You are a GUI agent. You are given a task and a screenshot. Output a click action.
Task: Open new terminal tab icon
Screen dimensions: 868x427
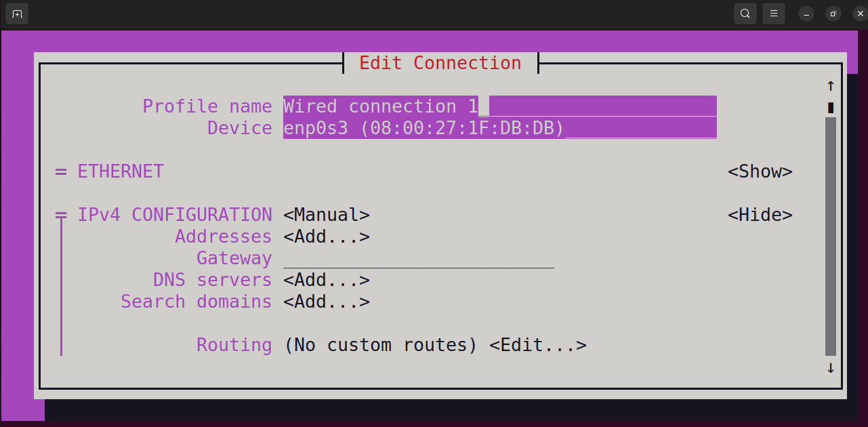pyautogui.click(x=17, y=14)
